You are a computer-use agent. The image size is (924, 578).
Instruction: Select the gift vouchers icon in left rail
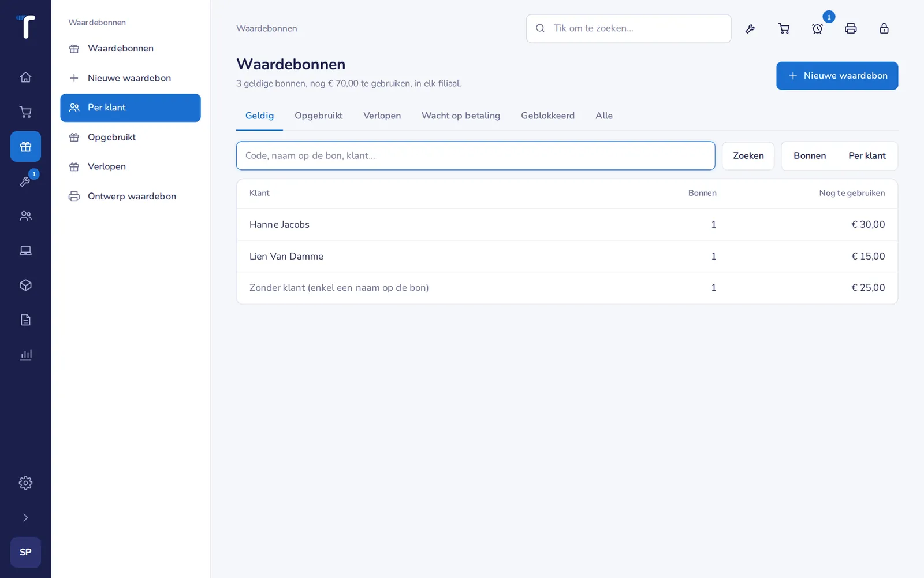[25, 146]
